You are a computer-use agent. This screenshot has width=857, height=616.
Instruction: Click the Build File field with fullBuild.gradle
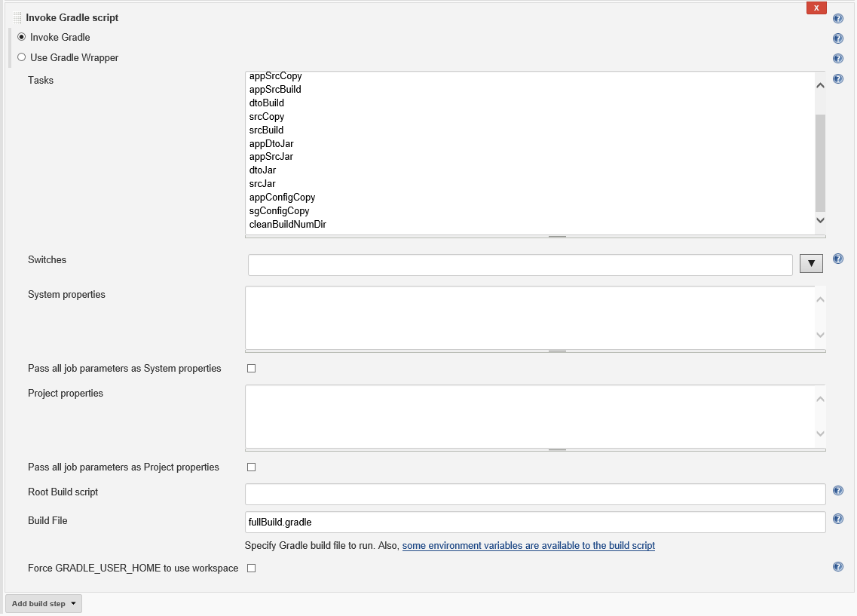coord(535,522)
